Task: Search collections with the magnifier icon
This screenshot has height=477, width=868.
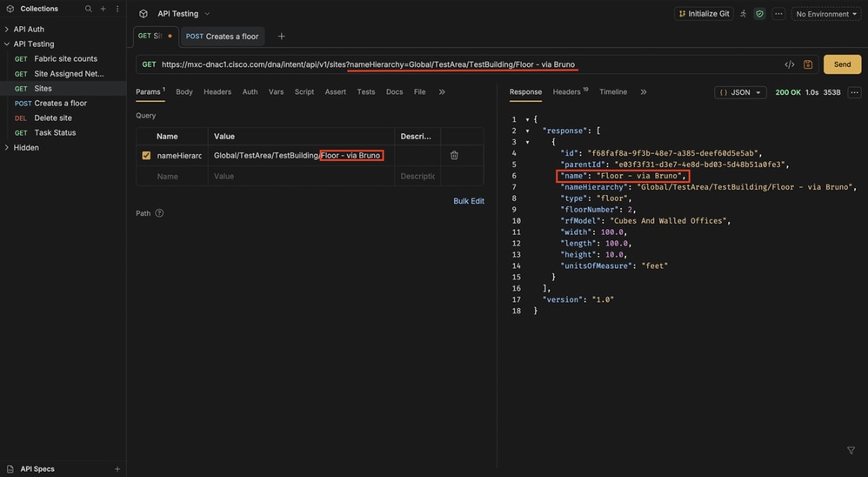Action: click(89, 9)
